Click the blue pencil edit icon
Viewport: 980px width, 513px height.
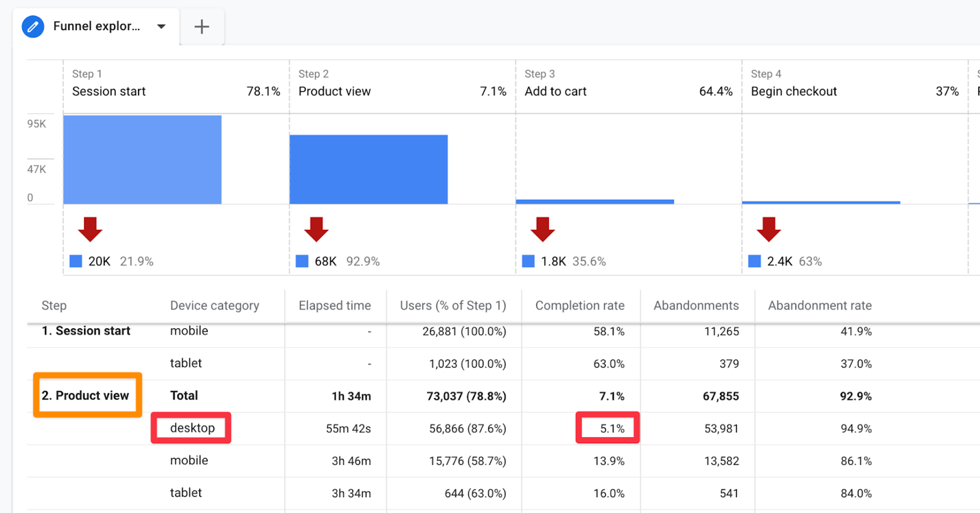coord(33,27)
